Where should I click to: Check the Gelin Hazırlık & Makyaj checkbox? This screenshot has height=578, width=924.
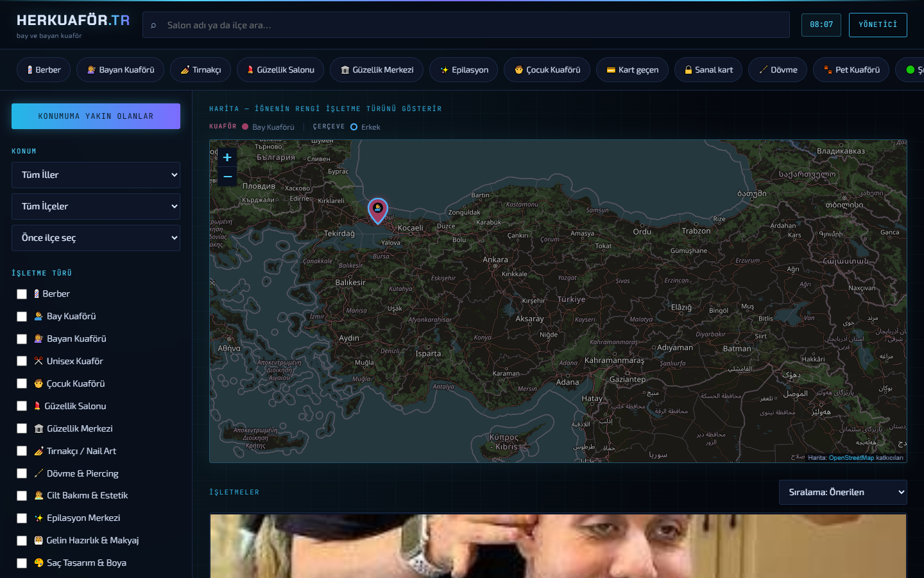(22, 541)
